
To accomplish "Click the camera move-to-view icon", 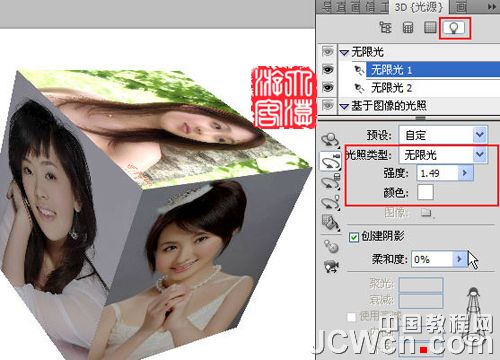I will point(331,266).
